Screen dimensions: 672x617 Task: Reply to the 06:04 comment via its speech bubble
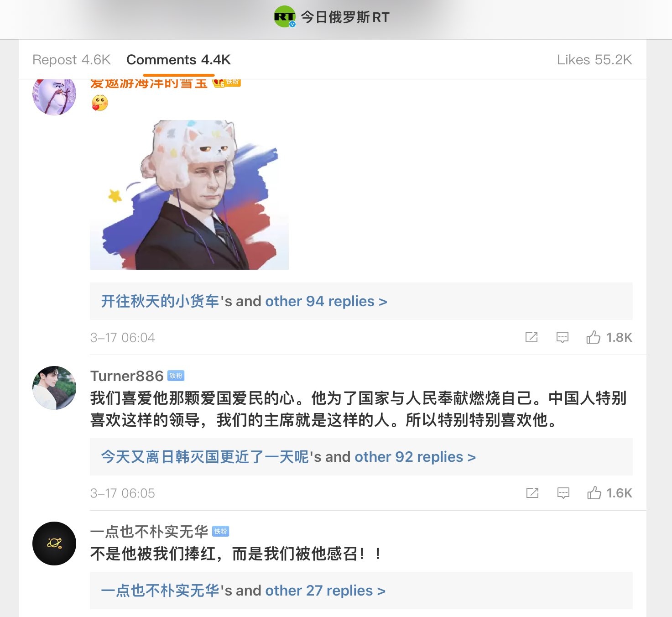click(563, 338)
